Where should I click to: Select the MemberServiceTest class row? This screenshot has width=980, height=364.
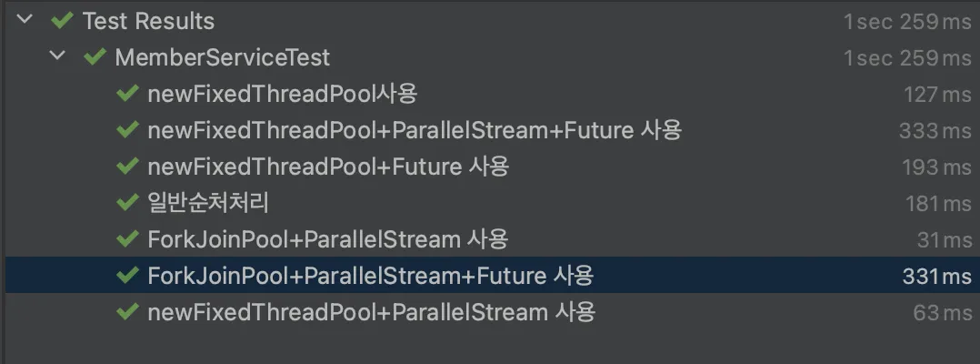coord(222,57)
